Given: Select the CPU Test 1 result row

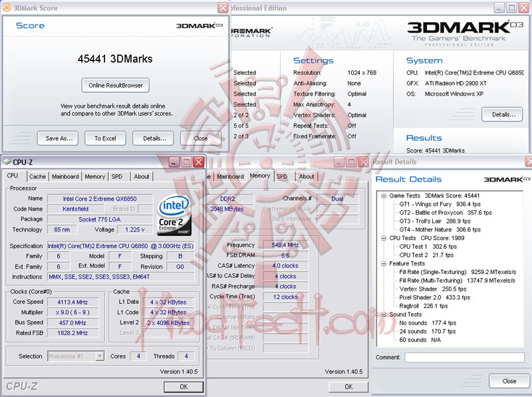Looking at the screenshot, I should coord(428,247).
